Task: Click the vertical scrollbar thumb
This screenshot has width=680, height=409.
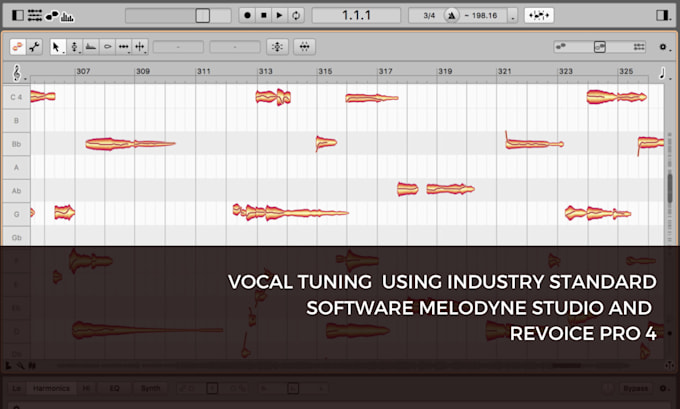Action: coord(670,189)
